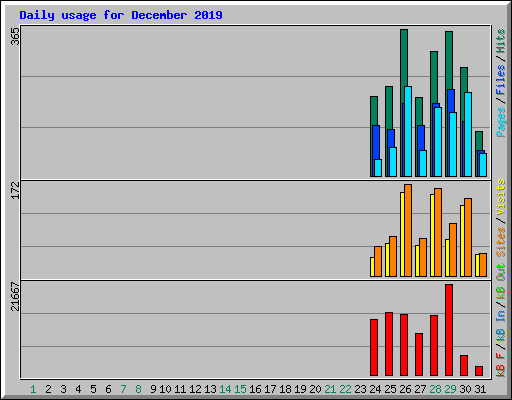Screen dimensions: 512x400
Task: Select day label "7" on the x-axis
Action: click(123, 389)
